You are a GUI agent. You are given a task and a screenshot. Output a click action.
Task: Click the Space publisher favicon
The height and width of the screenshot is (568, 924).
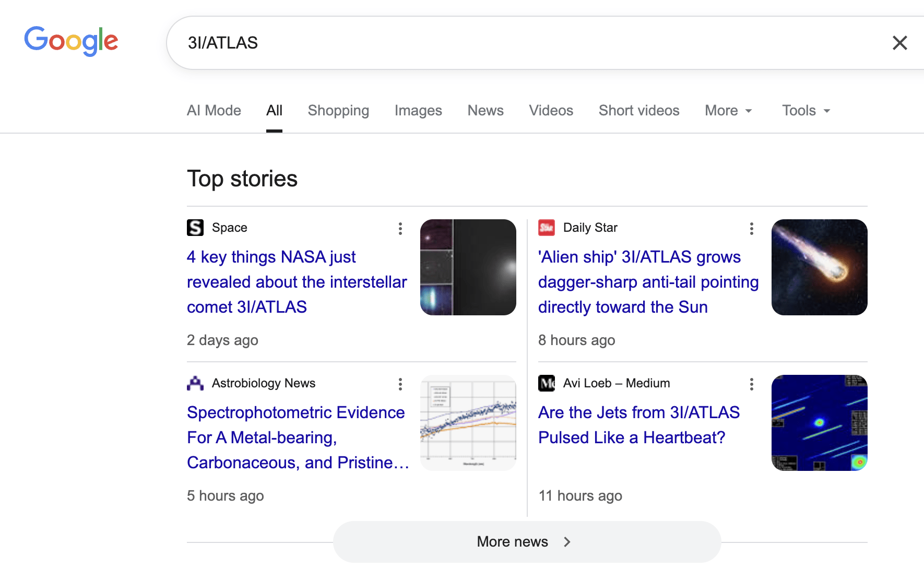click(x=195, y=228)
